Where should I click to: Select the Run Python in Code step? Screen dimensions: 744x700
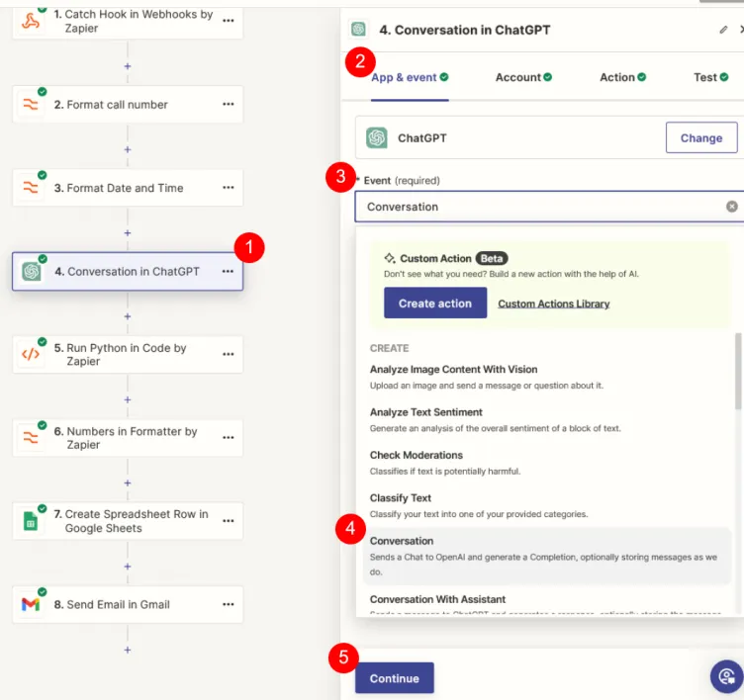pyautogui.click(x=128, y=354)
